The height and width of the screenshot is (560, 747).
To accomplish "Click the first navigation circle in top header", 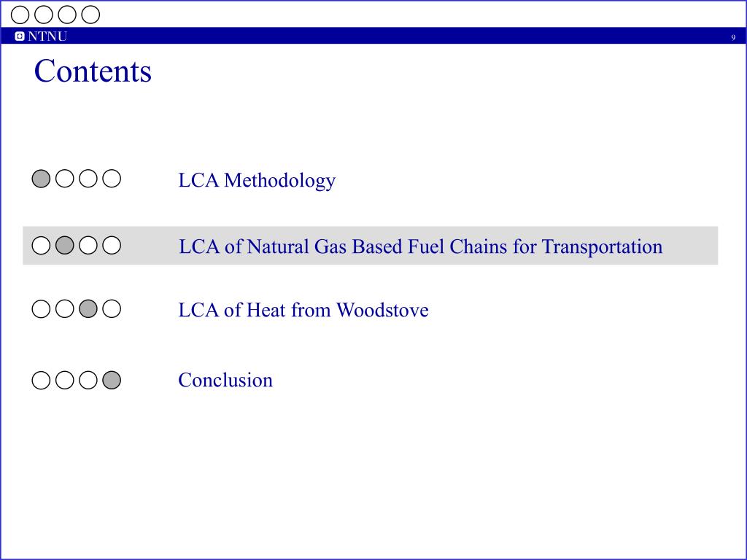I will tap(20, 15).
